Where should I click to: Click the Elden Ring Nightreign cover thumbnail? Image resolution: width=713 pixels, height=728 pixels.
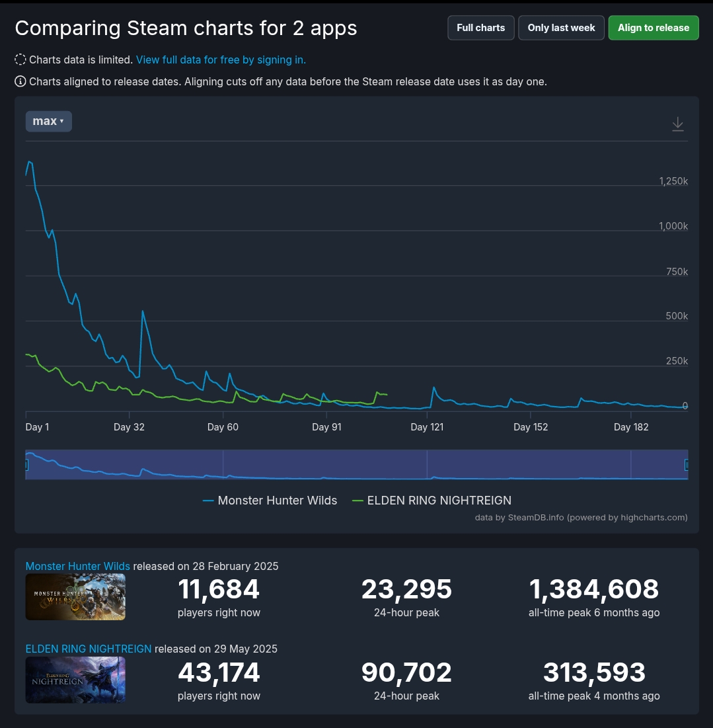75,680
